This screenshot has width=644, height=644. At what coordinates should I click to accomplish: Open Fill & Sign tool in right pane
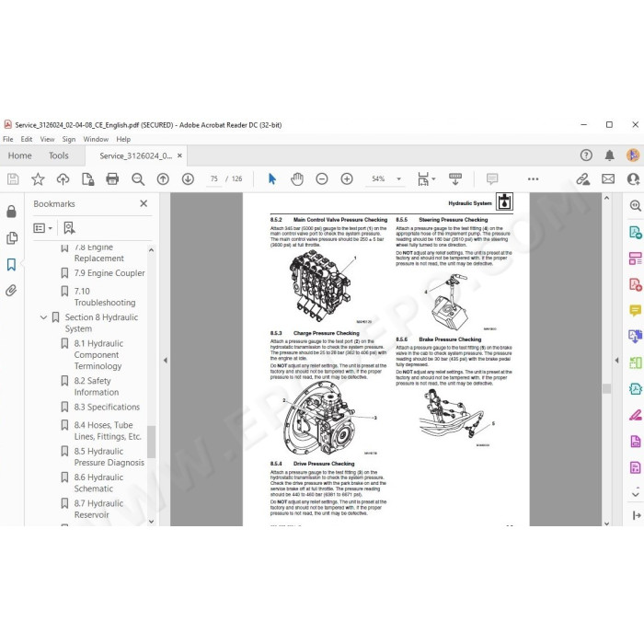click(636, 415)
